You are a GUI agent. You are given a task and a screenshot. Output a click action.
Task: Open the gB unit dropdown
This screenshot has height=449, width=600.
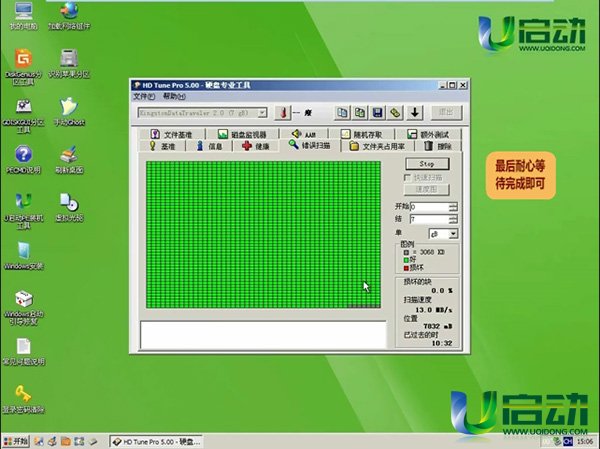(453, 233)
